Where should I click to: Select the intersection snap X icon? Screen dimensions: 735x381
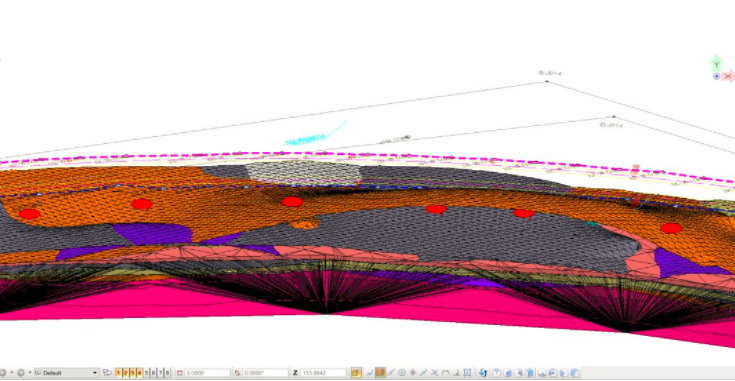[x=435, y=373]
